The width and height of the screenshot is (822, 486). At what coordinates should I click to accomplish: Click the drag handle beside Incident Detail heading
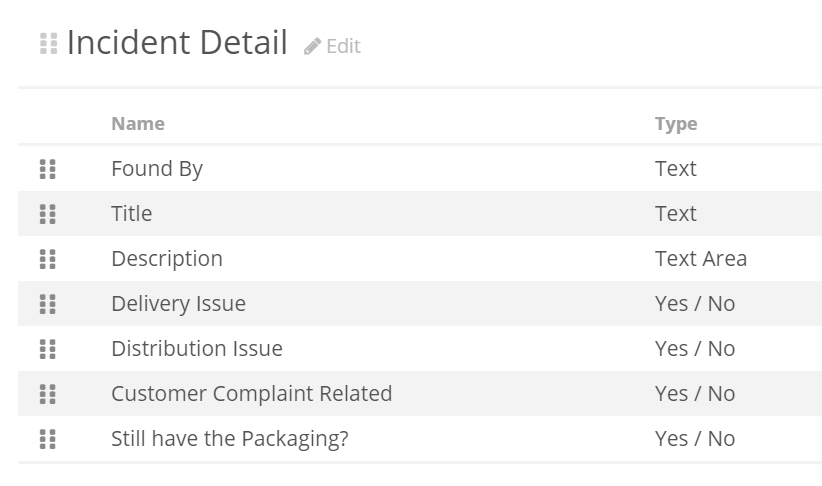[49, 44]
